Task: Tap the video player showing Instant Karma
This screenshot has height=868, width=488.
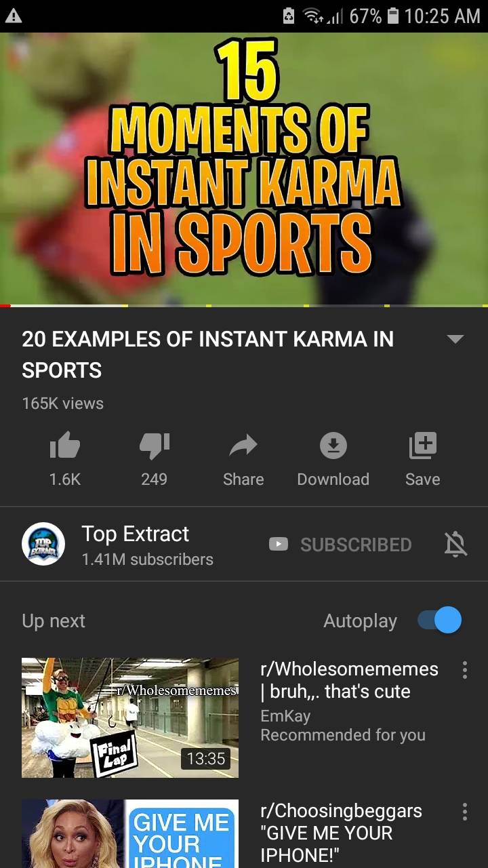Action: 244,169
